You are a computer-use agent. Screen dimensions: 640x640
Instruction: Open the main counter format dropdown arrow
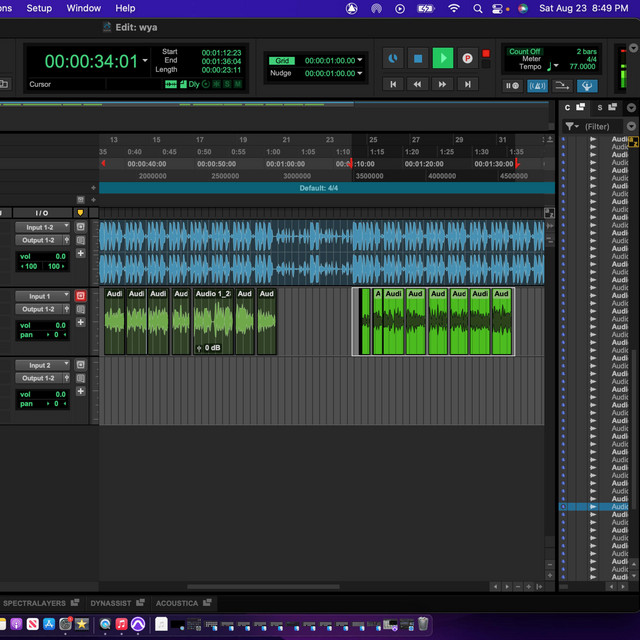tap(145, 61)
